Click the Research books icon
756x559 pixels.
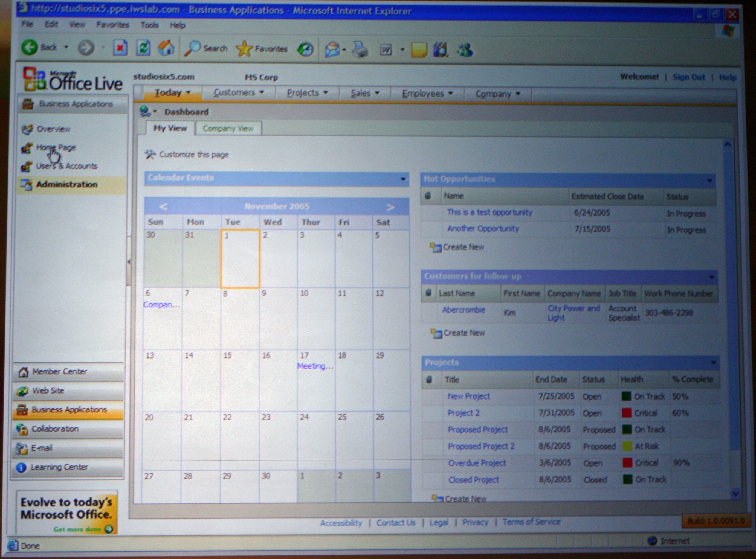pos(441,50)
